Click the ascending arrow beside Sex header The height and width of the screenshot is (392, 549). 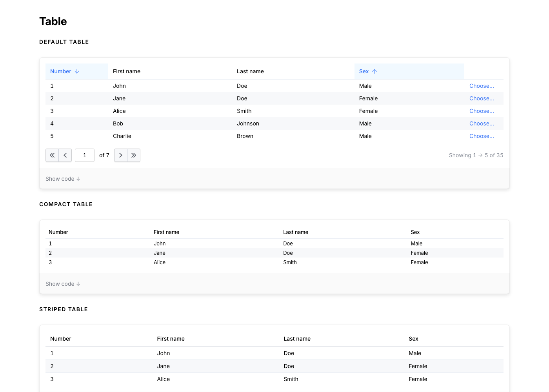coord(374,71)
